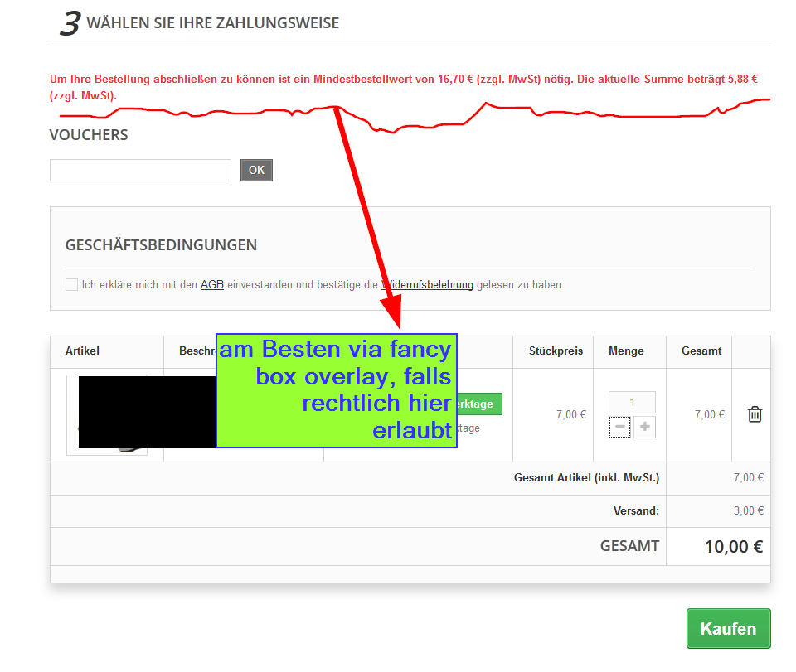Select the Menge column header
The width and height of the screenshot is (796, 672).
(626, 351)
